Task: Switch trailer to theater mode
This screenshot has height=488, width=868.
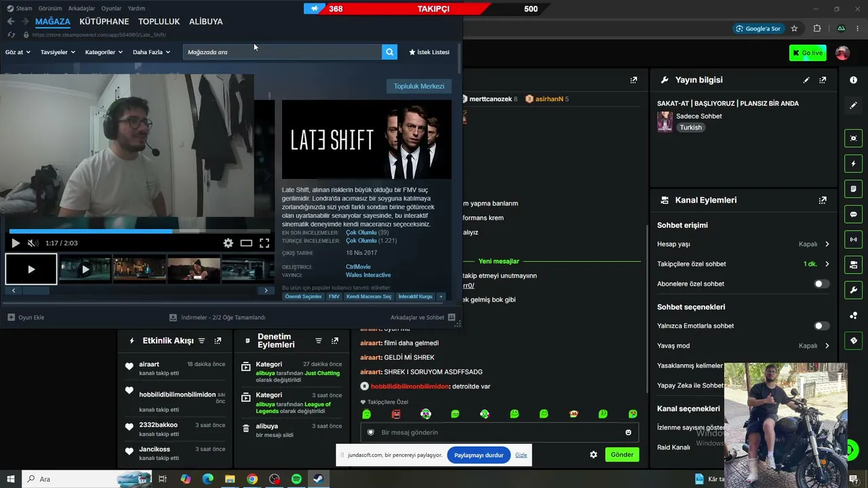Action: (246, 243)
